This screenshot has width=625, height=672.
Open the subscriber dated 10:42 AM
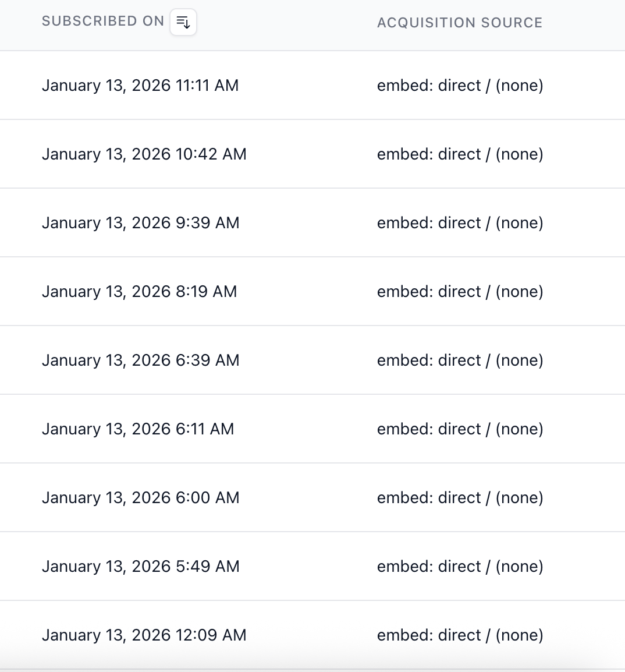click(144, 154)
